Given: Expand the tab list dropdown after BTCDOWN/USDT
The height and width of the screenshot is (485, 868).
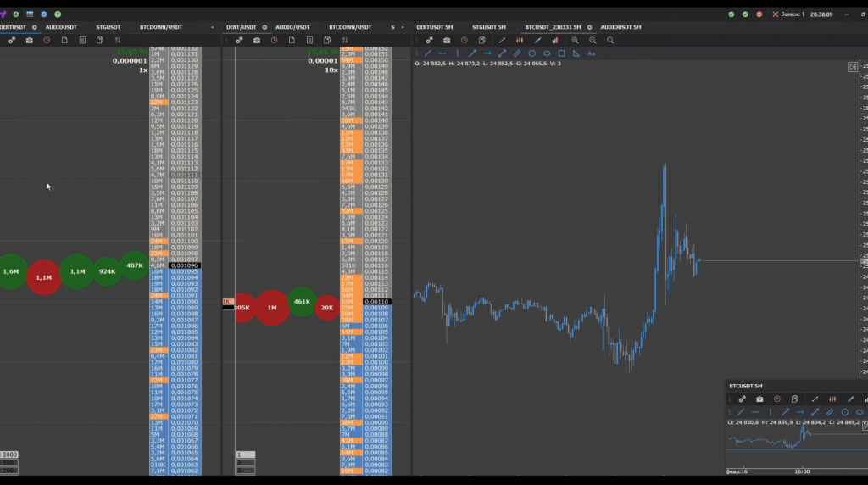Looking at the screenshot, I should tap(213, 27).
